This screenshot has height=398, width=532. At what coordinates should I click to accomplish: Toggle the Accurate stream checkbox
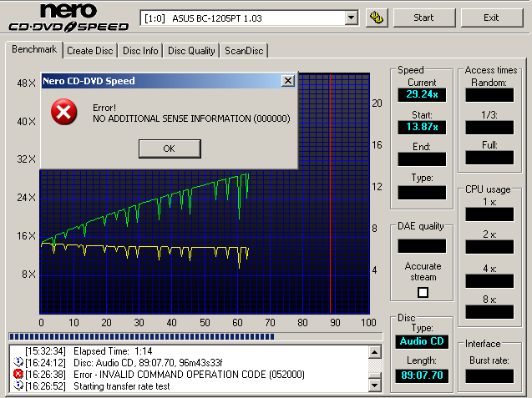pyautogui.click(x=423, y=293)
